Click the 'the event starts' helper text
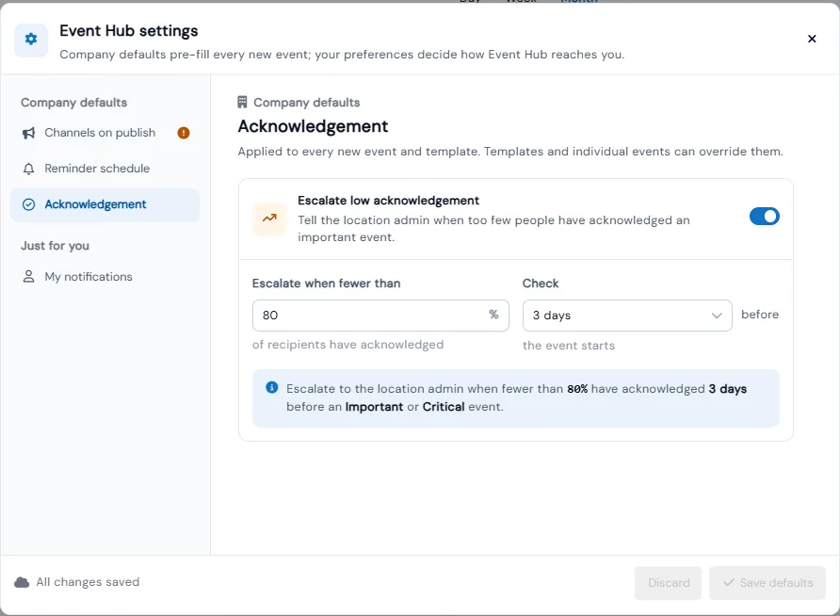Viewport: 840px width, 616px height. (569, 346)
